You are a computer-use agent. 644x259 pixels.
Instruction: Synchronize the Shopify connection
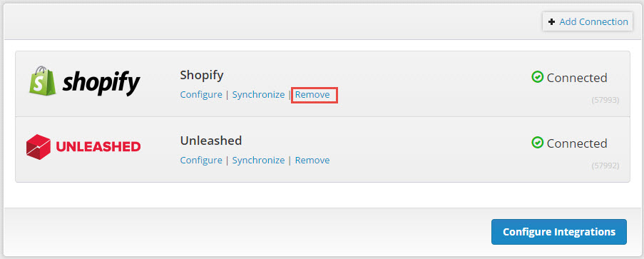(x=258, y=95)
